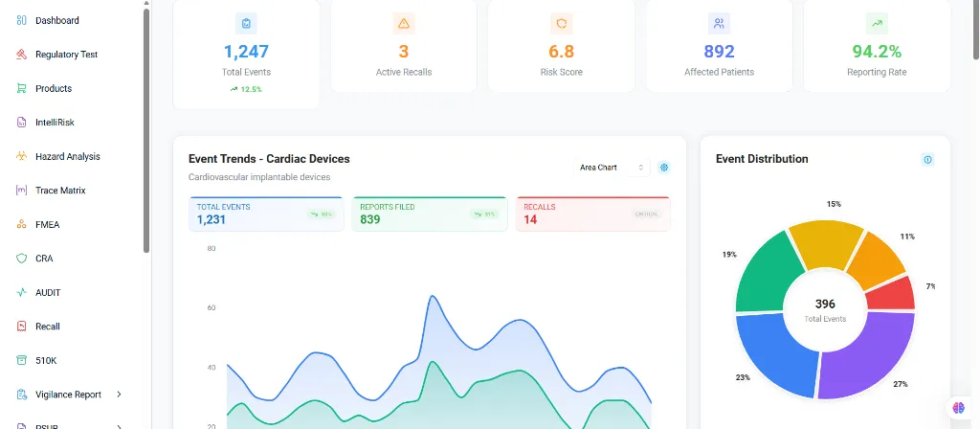Open the brain AI assistant icon

(959, 408)
